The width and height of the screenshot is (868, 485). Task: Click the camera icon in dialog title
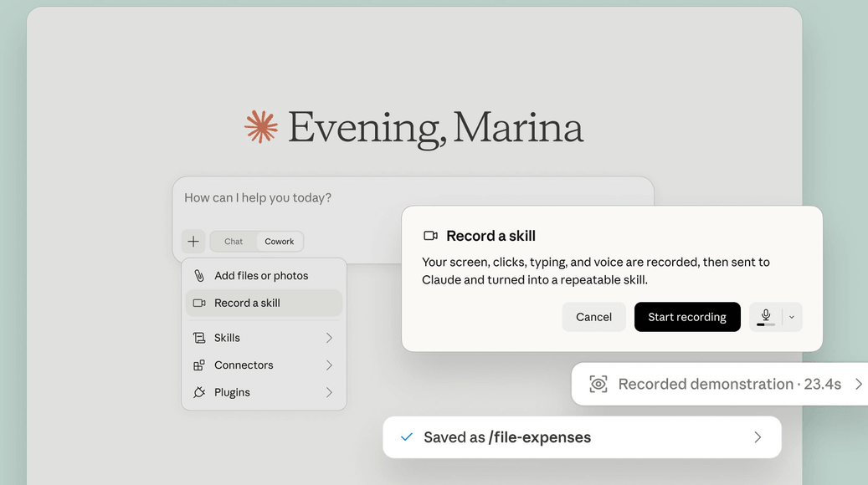[x=430, y=236]
